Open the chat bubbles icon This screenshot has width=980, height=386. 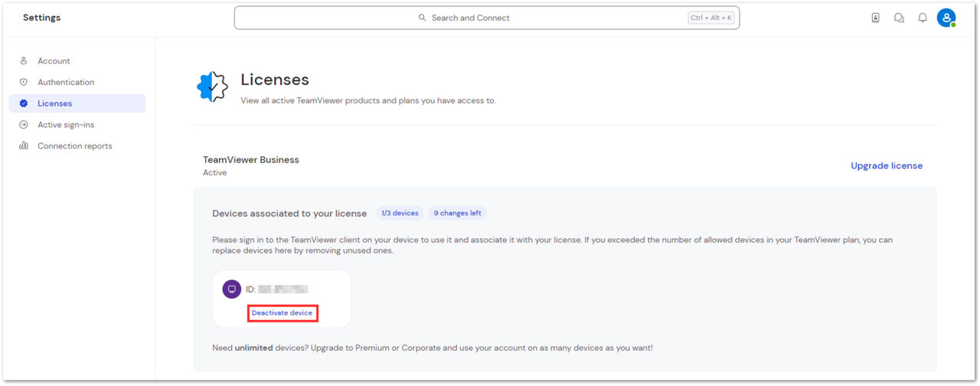[899, 18]
